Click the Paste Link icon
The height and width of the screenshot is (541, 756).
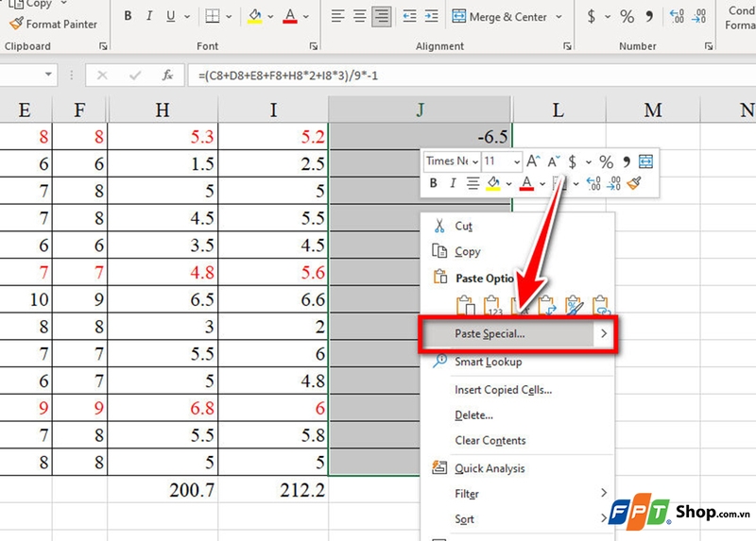[601, 304]
